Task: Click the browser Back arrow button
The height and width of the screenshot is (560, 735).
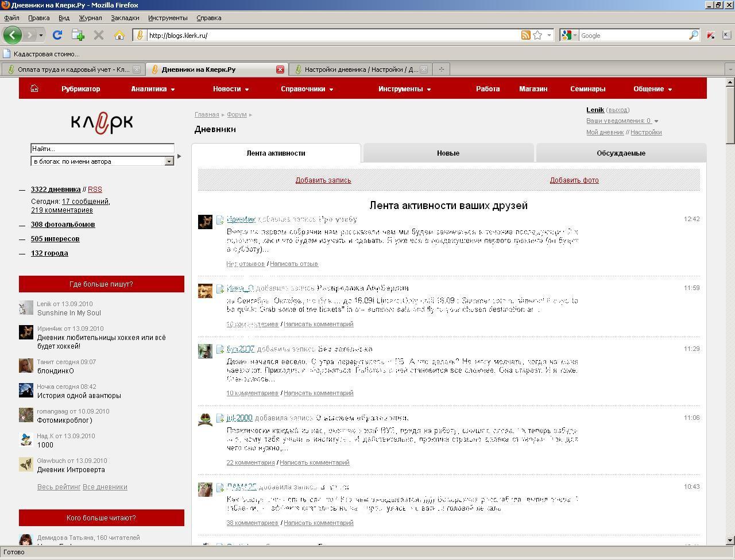Action: click(x=12, y=35)
